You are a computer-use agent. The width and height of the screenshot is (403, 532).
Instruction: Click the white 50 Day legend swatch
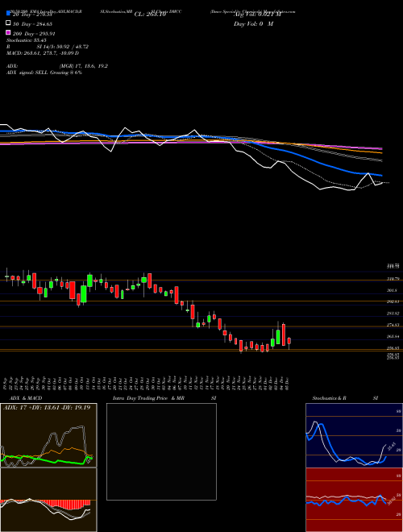click(x=8, y=23)
